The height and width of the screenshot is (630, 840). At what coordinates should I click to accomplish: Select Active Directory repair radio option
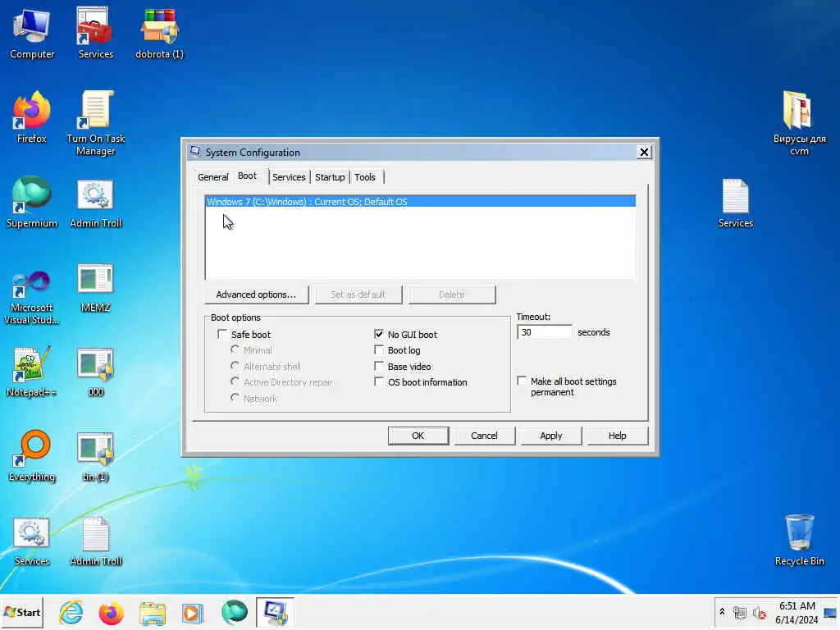(235, 382)
